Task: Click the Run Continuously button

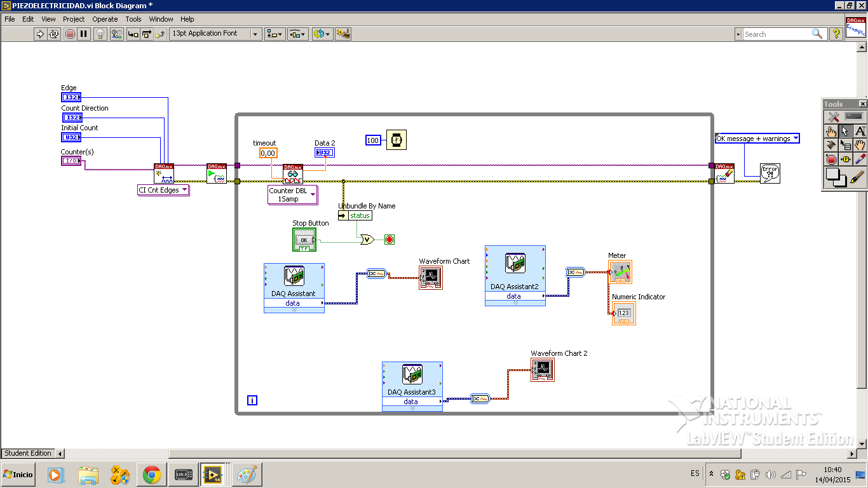Action: 54,34
